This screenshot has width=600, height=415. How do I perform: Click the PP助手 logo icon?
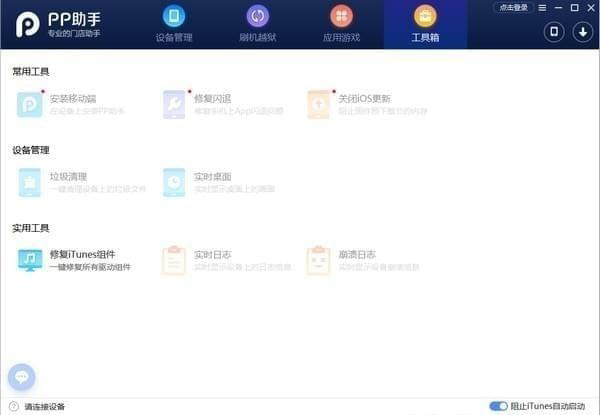click(26, 26)
